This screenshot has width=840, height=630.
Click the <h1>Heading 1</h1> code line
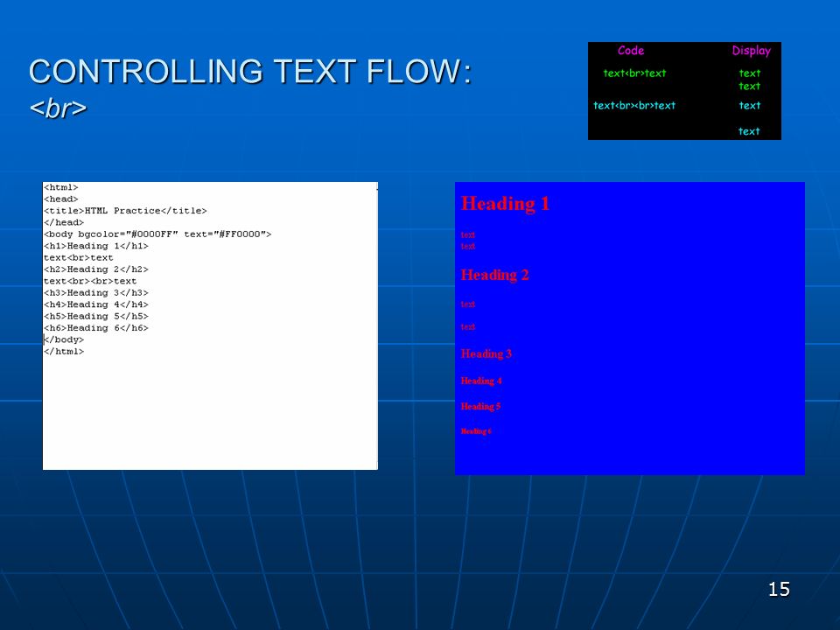tap(96, 246)
